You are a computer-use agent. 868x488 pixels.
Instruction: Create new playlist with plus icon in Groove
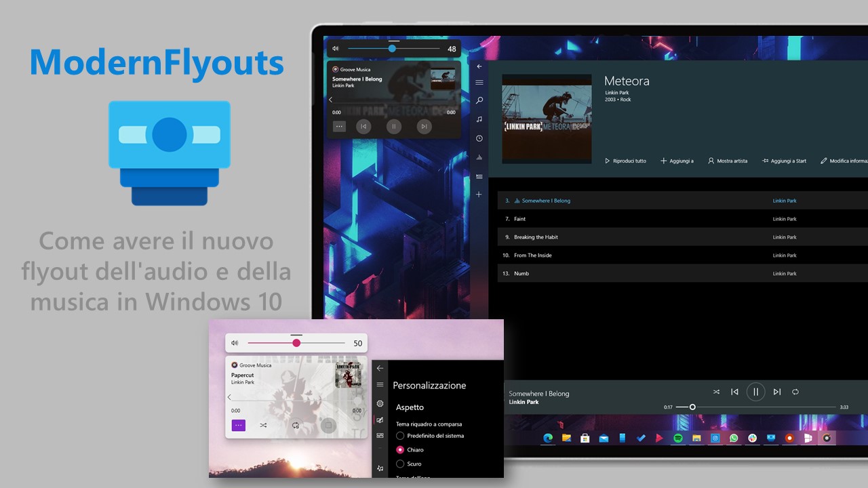tap(479, 195)
